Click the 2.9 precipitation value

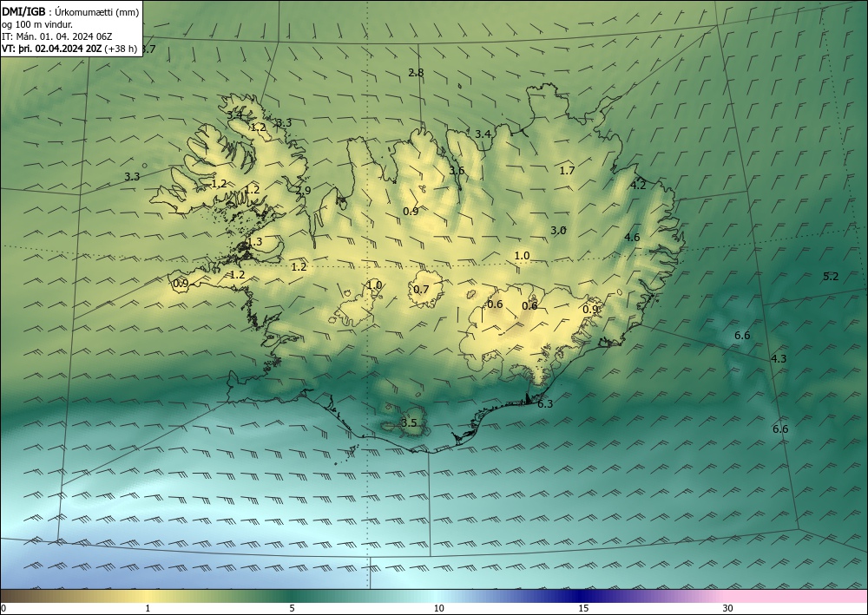[x=303, y=190]
